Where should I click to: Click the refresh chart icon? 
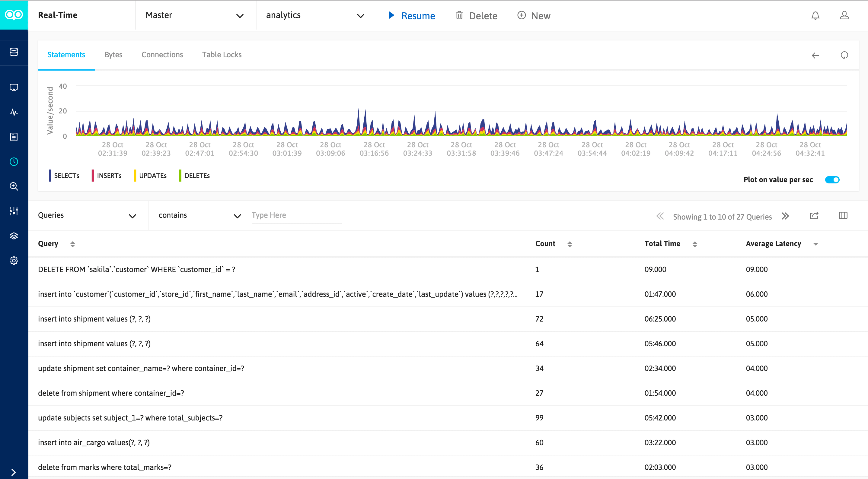pyautogui.click(x=844, y=55)
